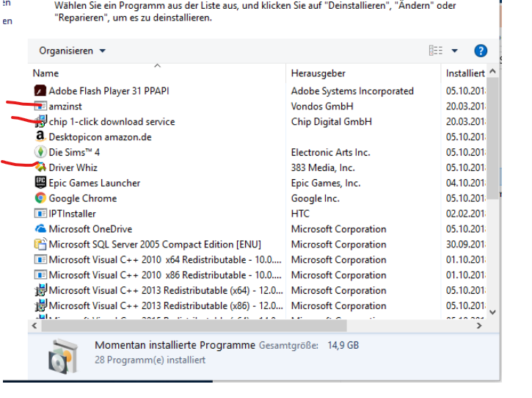Select the Die Sims 4 entry
Image resolution: width=532 pixels, height=398 pixels.
[x=74, y=152]
